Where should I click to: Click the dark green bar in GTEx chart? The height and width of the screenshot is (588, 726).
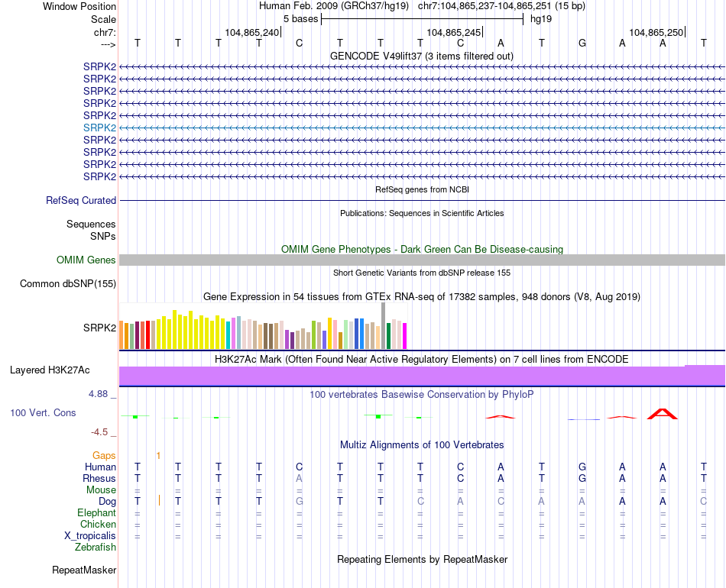(x=388, y=336)
